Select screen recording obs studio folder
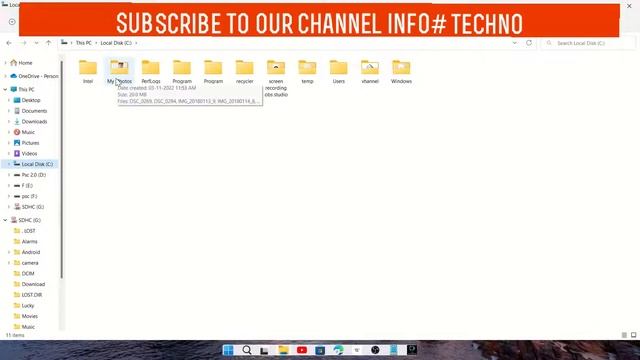This screenshot has width=640, height=360. [x=276, y=78]
